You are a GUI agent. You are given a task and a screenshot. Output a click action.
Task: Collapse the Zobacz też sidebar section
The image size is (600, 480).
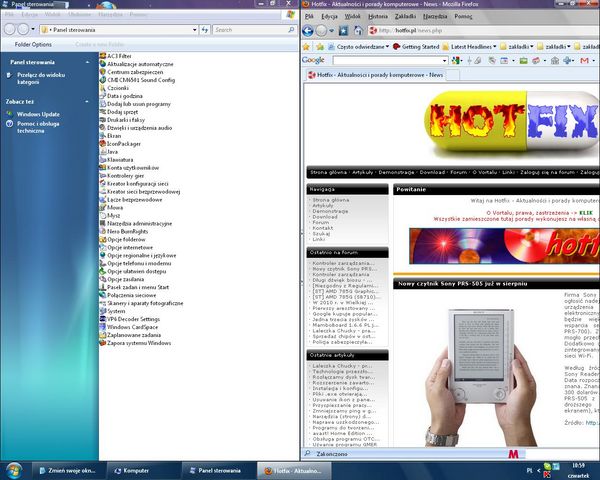pos(89,102)
